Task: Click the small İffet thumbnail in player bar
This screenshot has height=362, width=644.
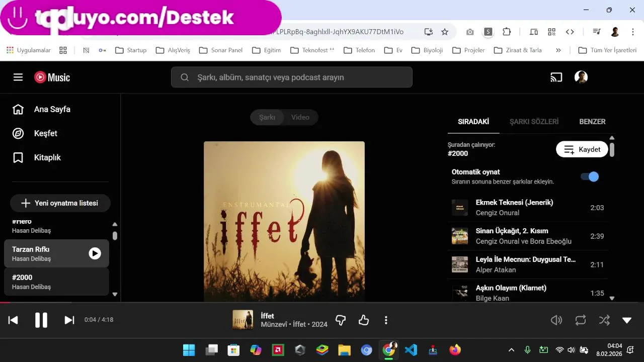Action: [x=243, y=320]
